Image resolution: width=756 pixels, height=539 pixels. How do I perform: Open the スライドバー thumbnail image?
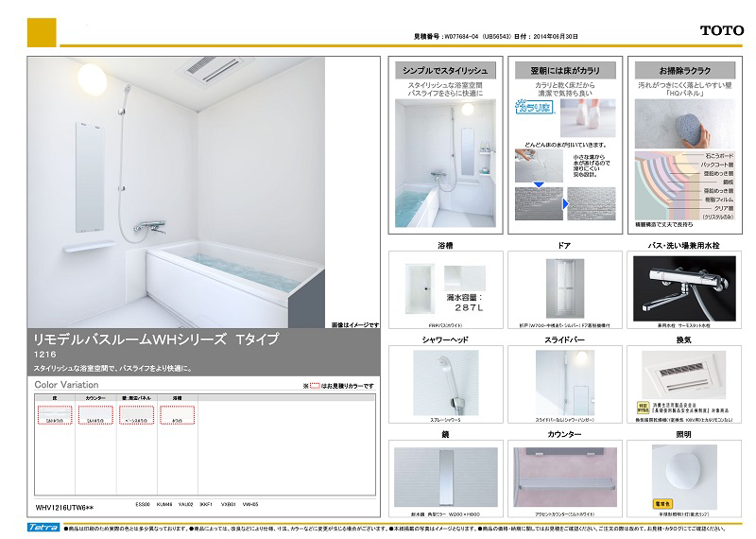(x=564, y=383)
